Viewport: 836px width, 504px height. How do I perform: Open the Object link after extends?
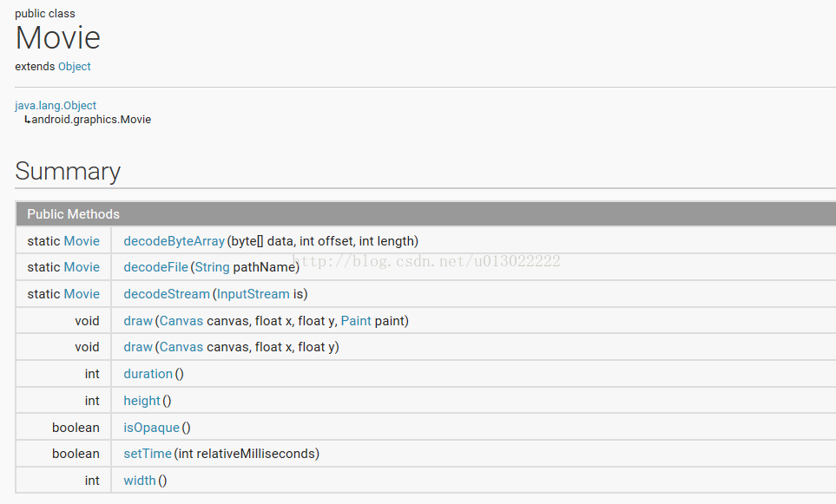pos(74,67)
